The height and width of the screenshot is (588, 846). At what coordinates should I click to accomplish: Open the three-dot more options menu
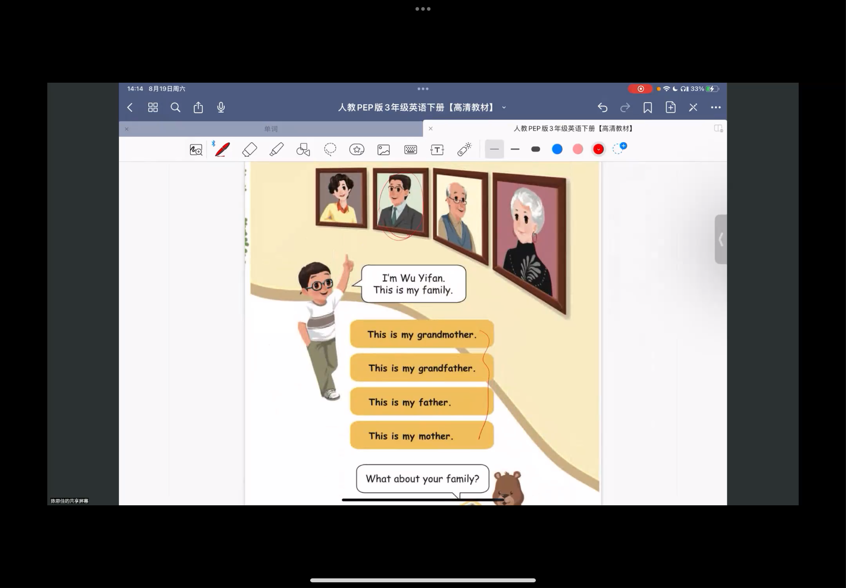716,107
